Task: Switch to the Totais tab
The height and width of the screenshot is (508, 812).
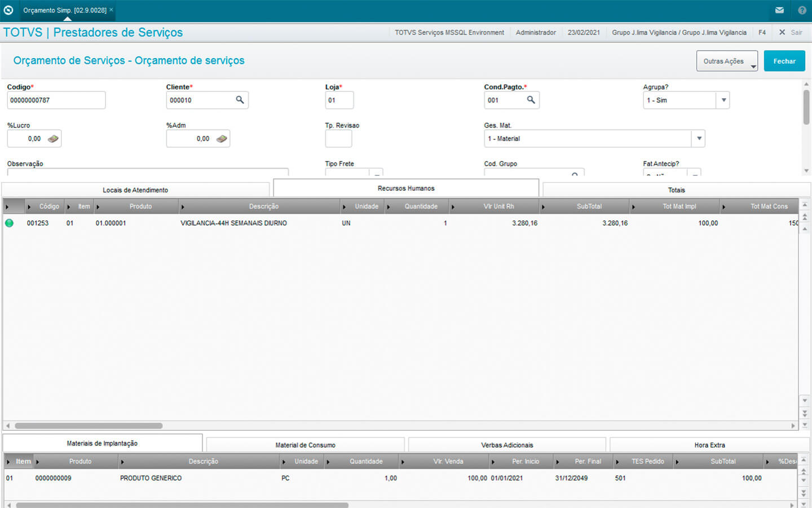Action: click(676, 190)
